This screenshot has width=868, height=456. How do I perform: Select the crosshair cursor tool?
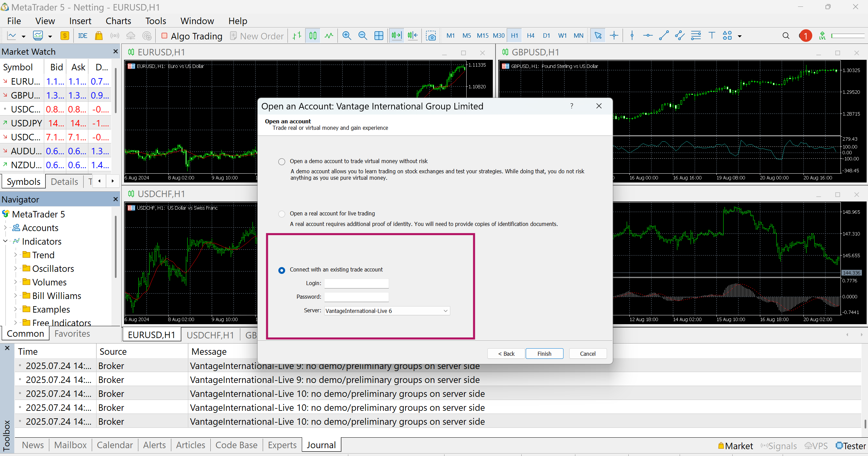click(x=614, y=36)
